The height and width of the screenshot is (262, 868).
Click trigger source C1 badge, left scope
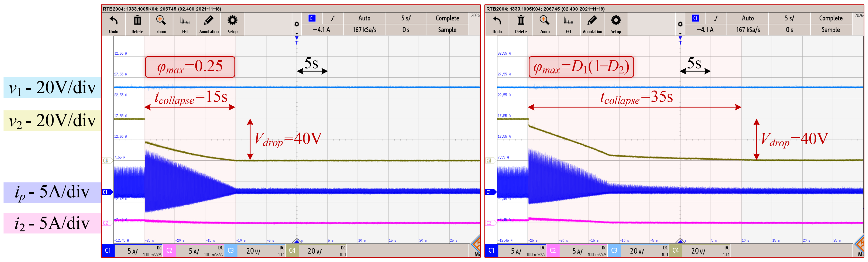pyautogui.click(x=312, y=18)
